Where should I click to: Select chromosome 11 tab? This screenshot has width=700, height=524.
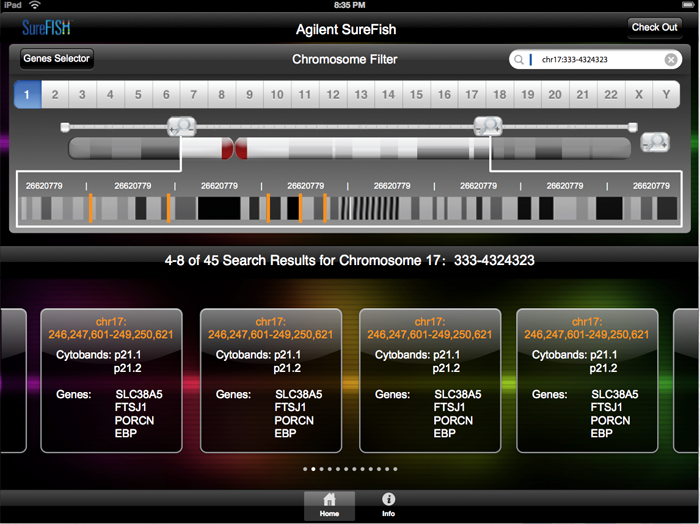[305, 95]
